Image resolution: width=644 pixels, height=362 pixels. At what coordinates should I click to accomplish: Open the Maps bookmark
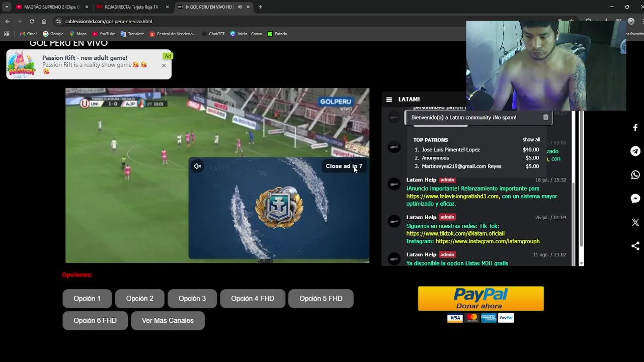pos(78,34)
